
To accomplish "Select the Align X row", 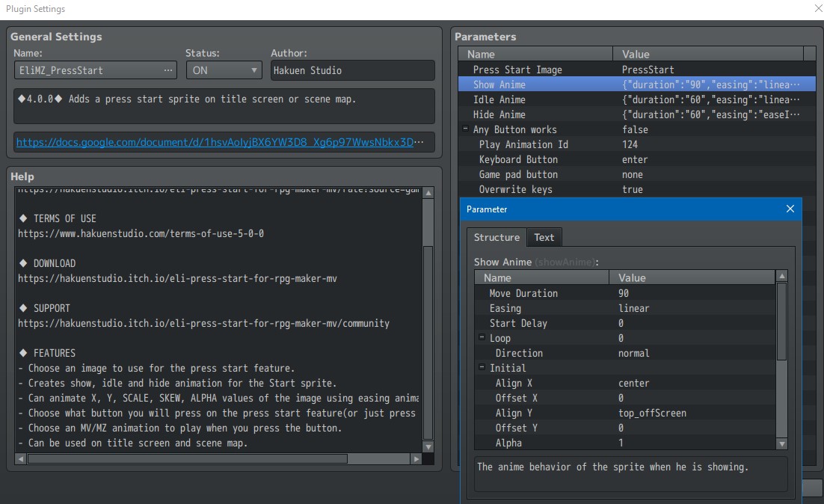I will tap(625, 383).
